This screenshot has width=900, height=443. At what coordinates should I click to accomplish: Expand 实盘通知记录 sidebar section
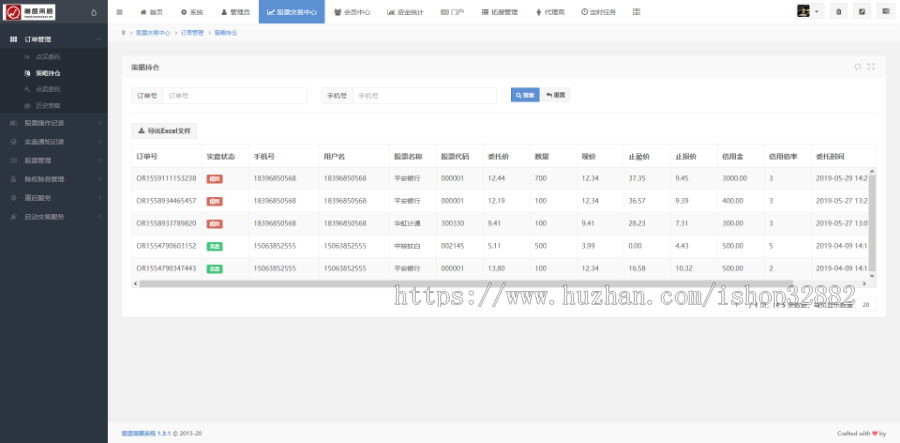54,142
